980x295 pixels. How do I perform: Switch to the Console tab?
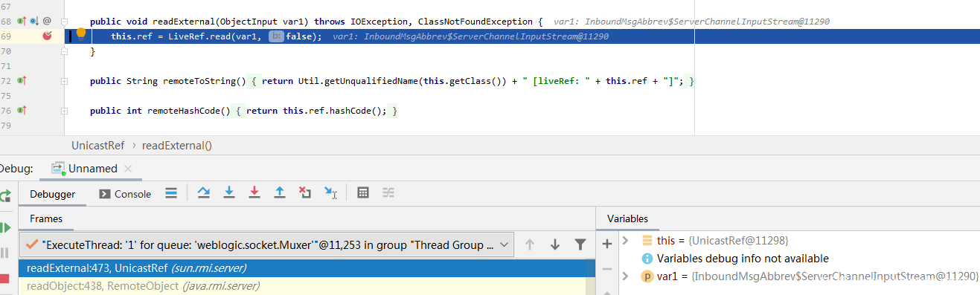pyautogui.click(x=125, y=194)
